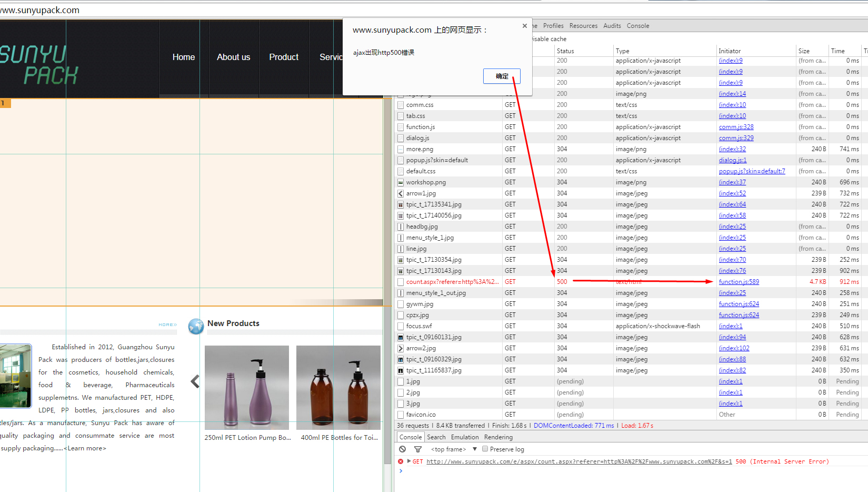
Task: Open the Resources panel tab
Action: tap(583, 26)
